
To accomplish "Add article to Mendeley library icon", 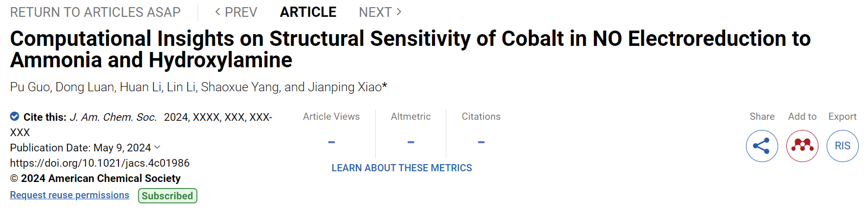I will pyautogui.click(x=802, y=146).
